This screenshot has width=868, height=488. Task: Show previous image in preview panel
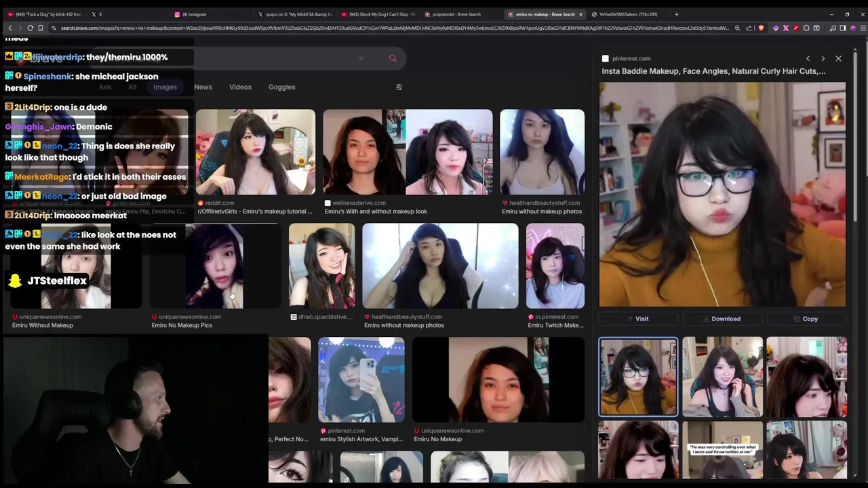808,59
